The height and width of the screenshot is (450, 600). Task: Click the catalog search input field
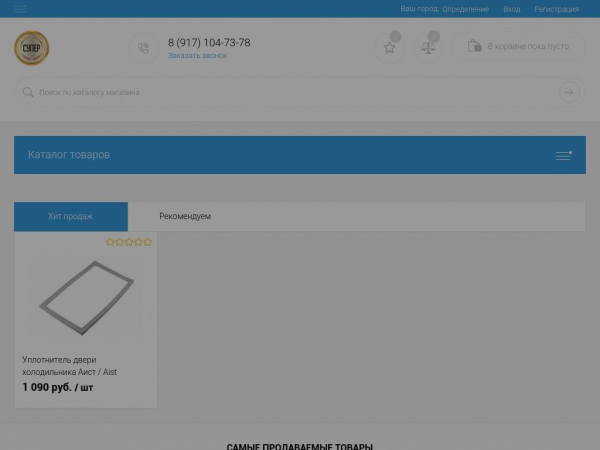tap(290, 92)
